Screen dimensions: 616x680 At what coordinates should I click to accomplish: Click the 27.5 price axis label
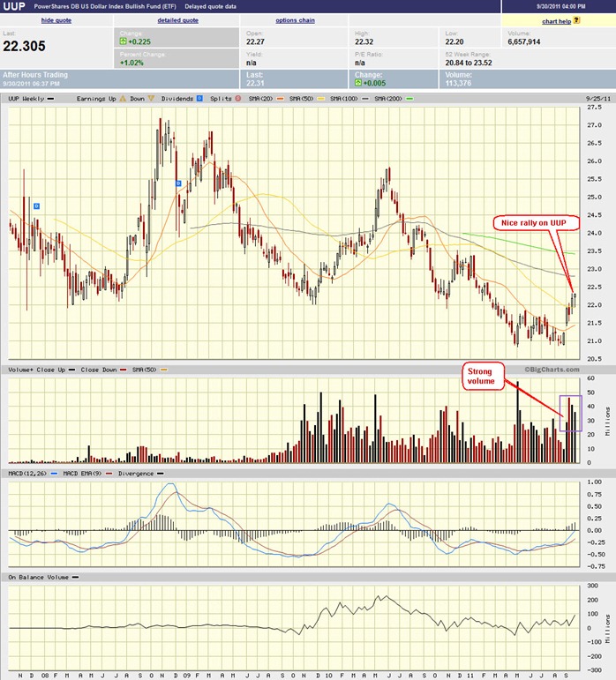click(594, 107)
